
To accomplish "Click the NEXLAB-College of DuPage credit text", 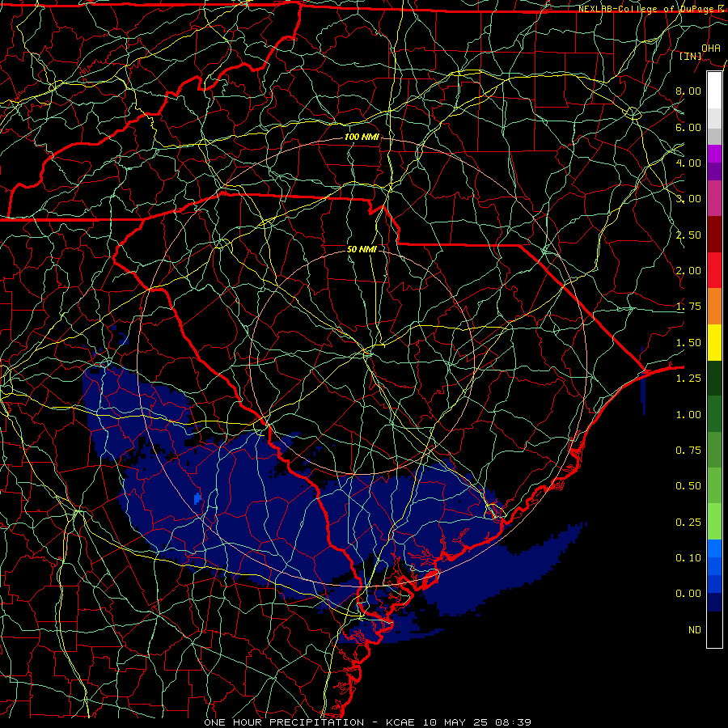I will click(650, 9).
